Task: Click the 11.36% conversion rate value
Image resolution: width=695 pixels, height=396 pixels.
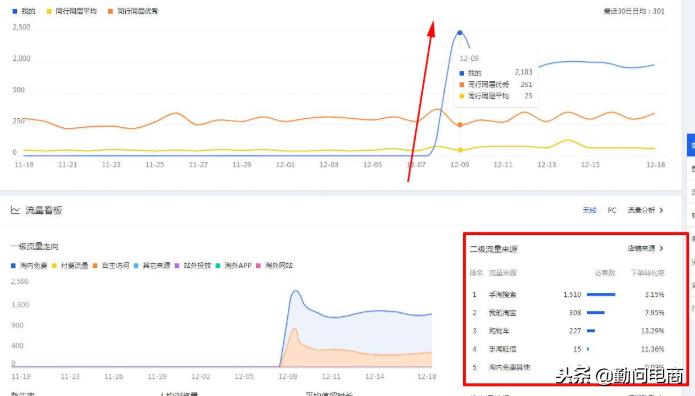Action: tap(652, 349)
